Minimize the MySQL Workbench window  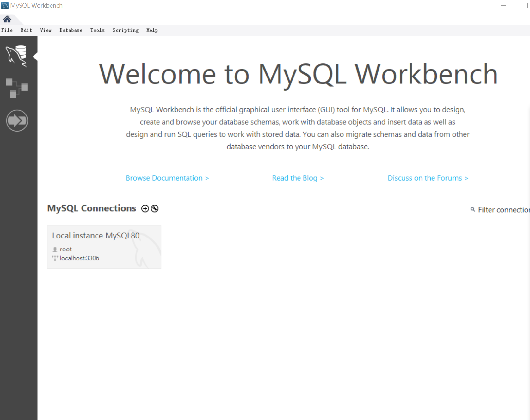pos(503,5)
